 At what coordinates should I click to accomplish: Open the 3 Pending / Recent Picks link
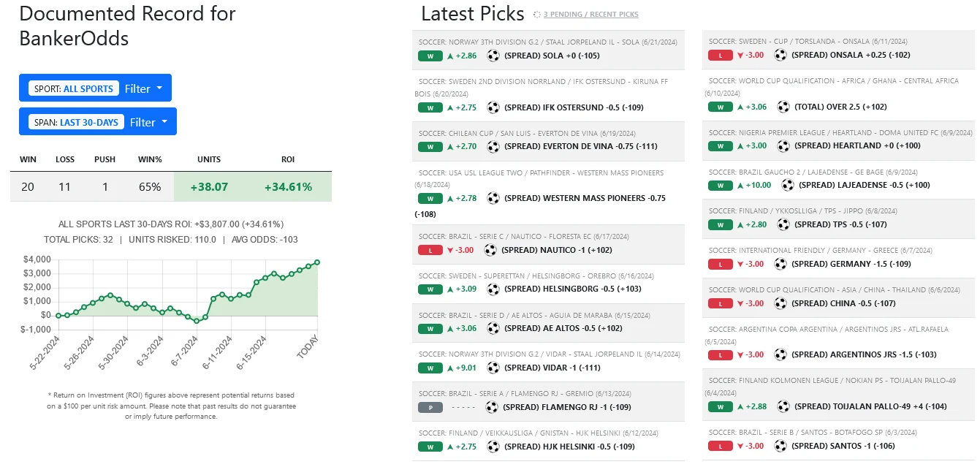click(x=590, y=15)
